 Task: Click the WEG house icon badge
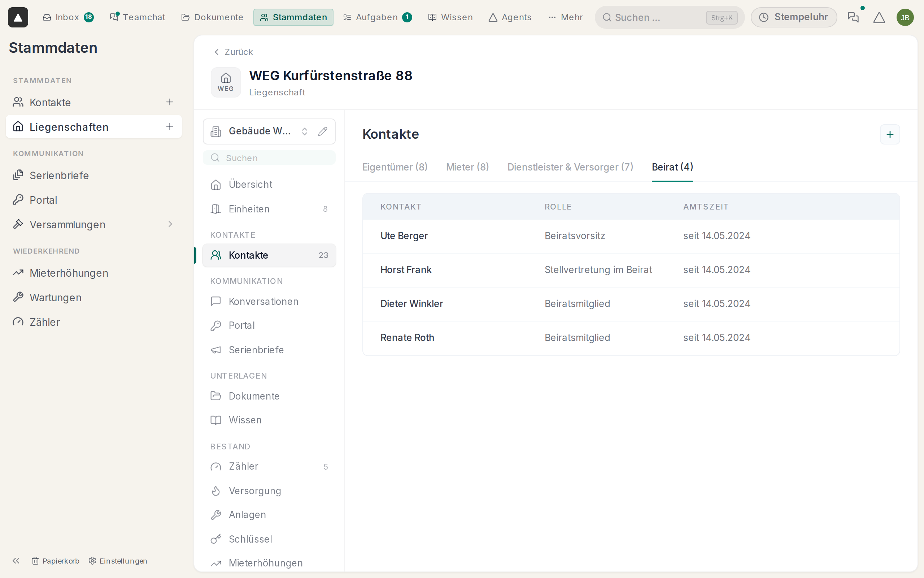point(226,82)
